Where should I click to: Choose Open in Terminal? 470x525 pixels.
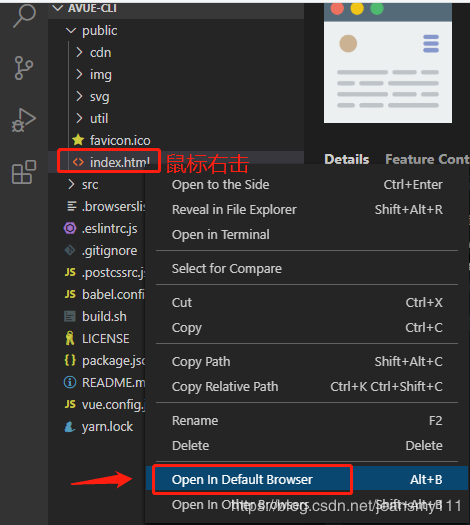tap(307, 235)
